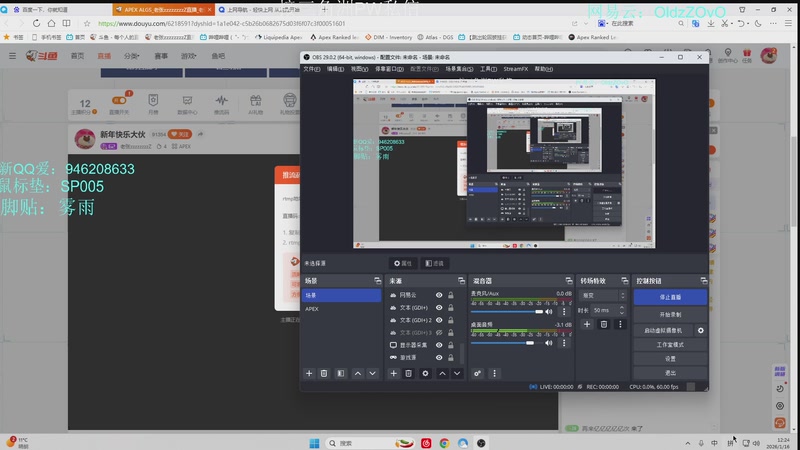The image size is (800, 450).
Task: Toggle visibility of 文本 (GDI+) source
Action: pyautogui.click(x=439, y=308)
